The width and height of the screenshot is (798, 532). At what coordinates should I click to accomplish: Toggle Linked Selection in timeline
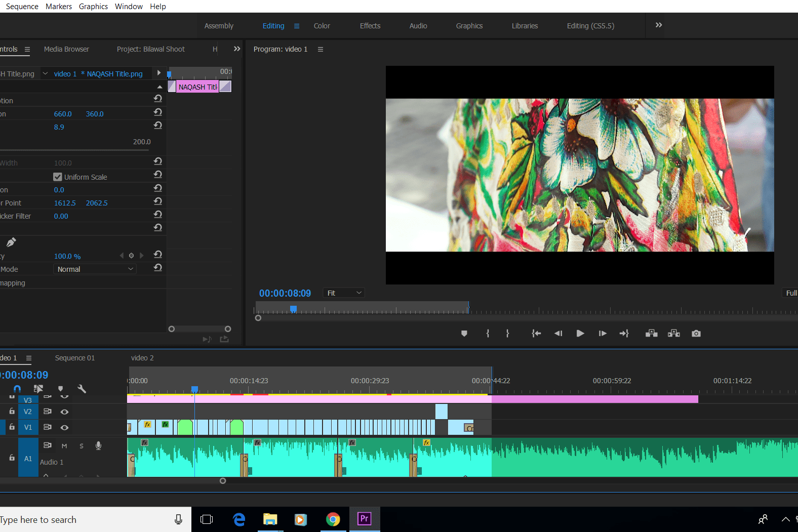(38, 389)
